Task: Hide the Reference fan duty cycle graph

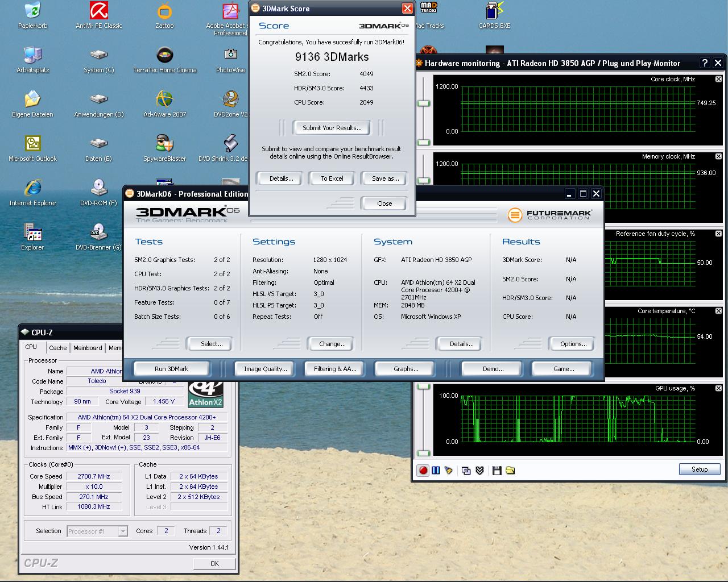Action: [718, 234]
